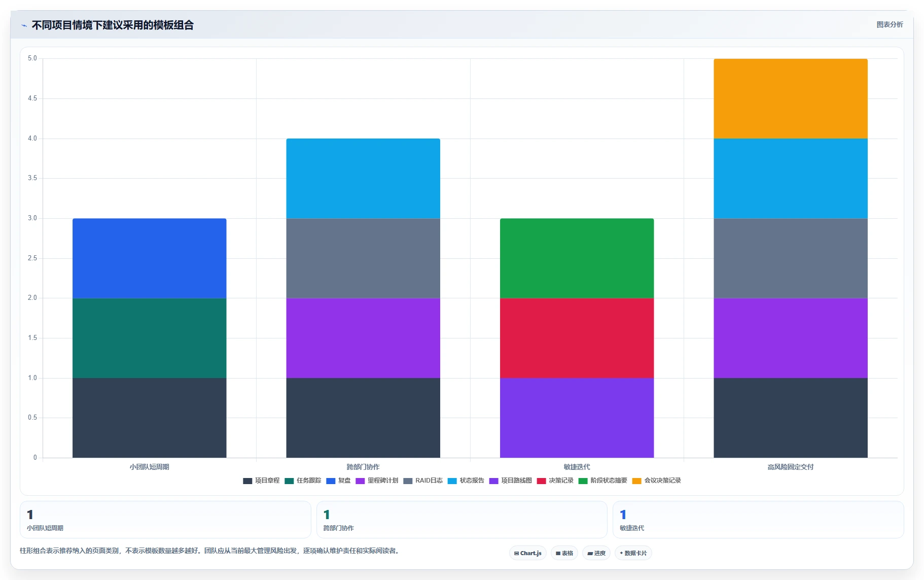
Task: Click the dark 项目章程 segment of 小团队短周期 bar
Action: point(150,418)
